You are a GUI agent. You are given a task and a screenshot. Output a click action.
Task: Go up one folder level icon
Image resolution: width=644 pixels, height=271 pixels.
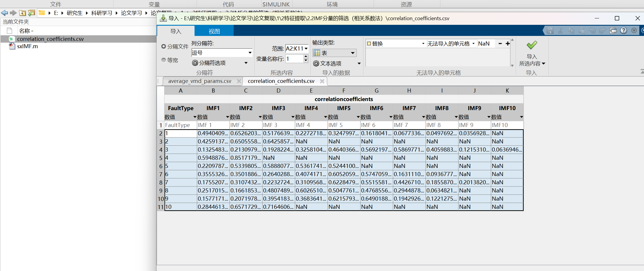[x=22, y=13]
